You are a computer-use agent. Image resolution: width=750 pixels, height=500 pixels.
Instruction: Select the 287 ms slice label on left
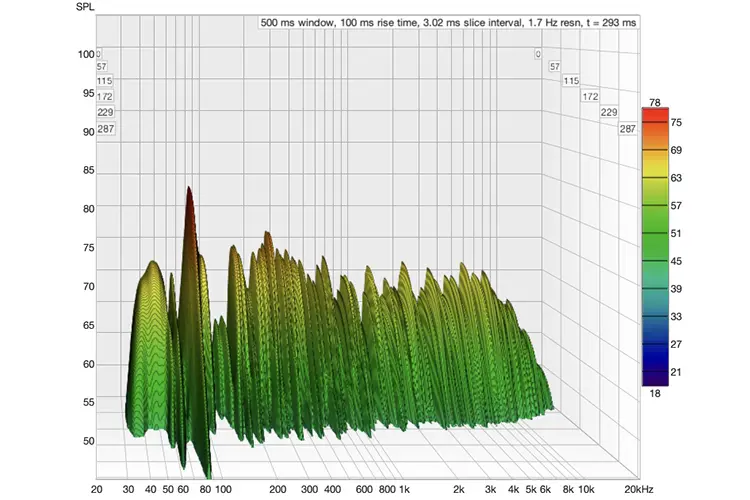click(106, 129)
